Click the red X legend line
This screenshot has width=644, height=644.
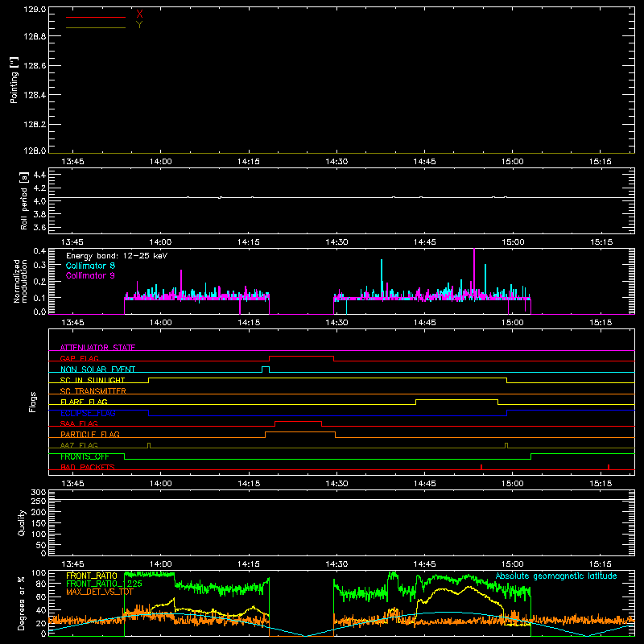click(x=96, y=17)
